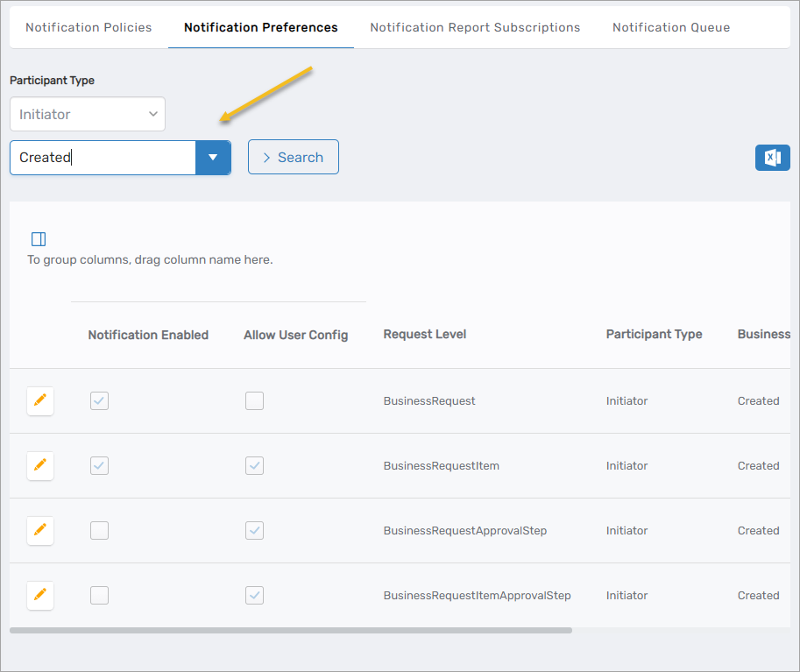Viewport: 800px width, 672px height.
Task: Enable notification for BusinessRequestApprovalStep row
Action: tap(100, 530)
